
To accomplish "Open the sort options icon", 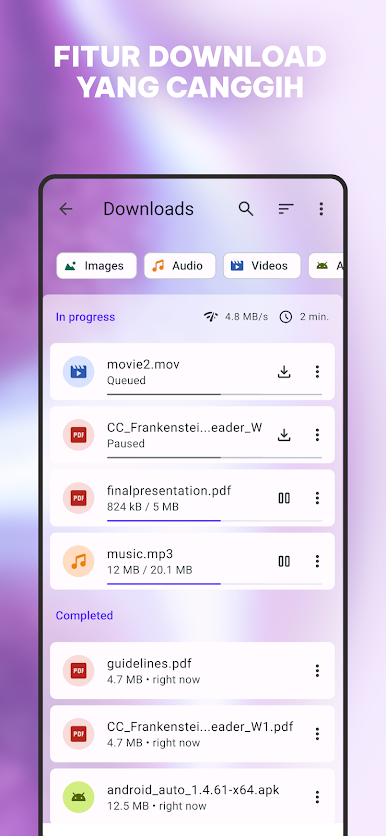I will tap(286, 209).
